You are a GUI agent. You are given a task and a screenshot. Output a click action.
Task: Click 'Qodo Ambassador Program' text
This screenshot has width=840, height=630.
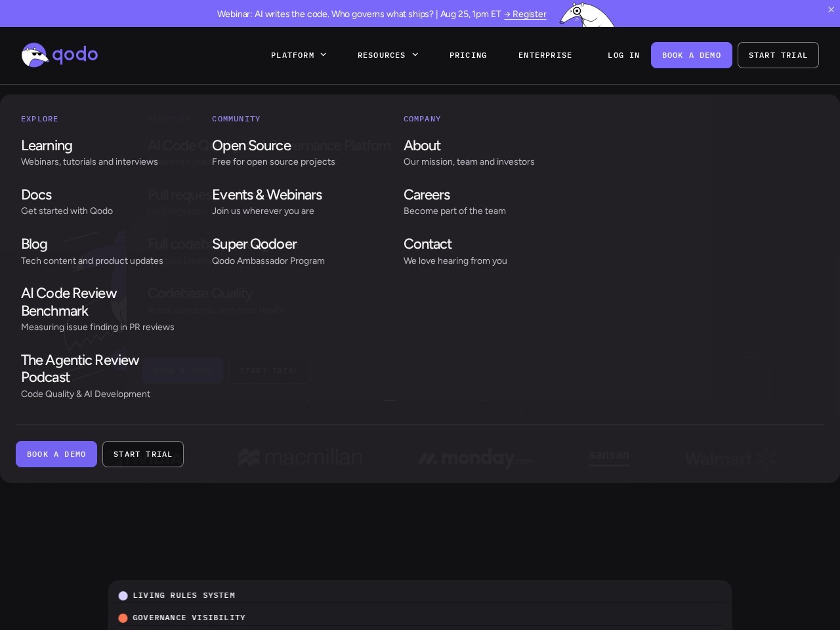tap(268, 261)
